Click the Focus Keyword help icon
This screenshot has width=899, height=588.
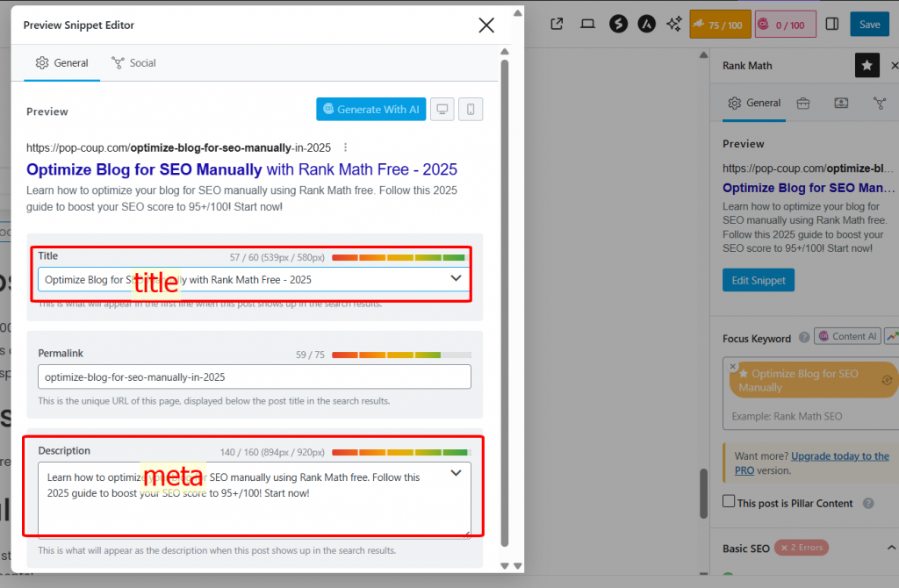[804, 337]
